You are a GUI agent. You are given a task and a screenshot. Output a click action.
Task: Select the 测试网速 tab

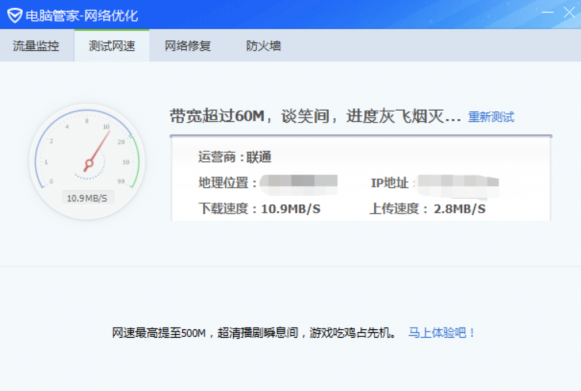(x=112, y=46)
